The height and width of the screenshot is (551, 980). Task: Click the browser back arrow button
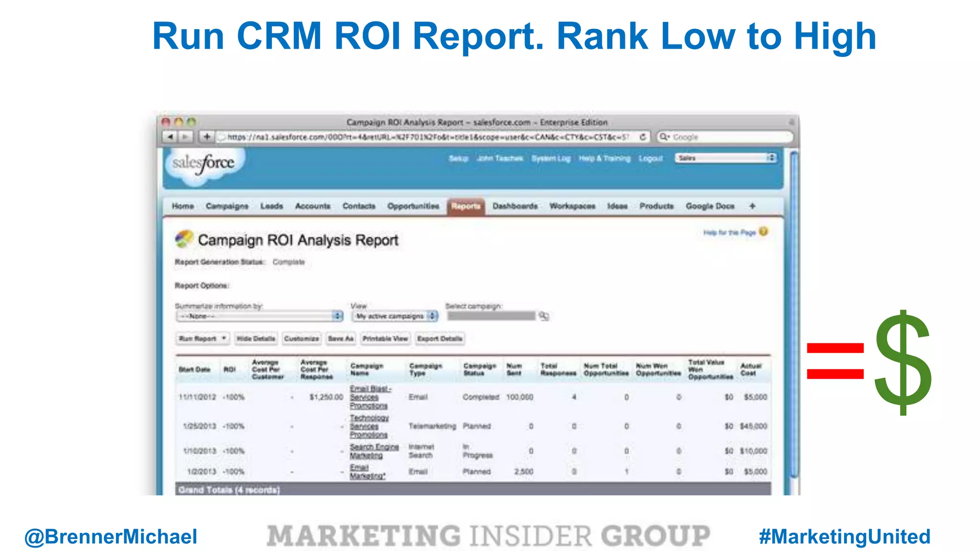click(169, 137)
